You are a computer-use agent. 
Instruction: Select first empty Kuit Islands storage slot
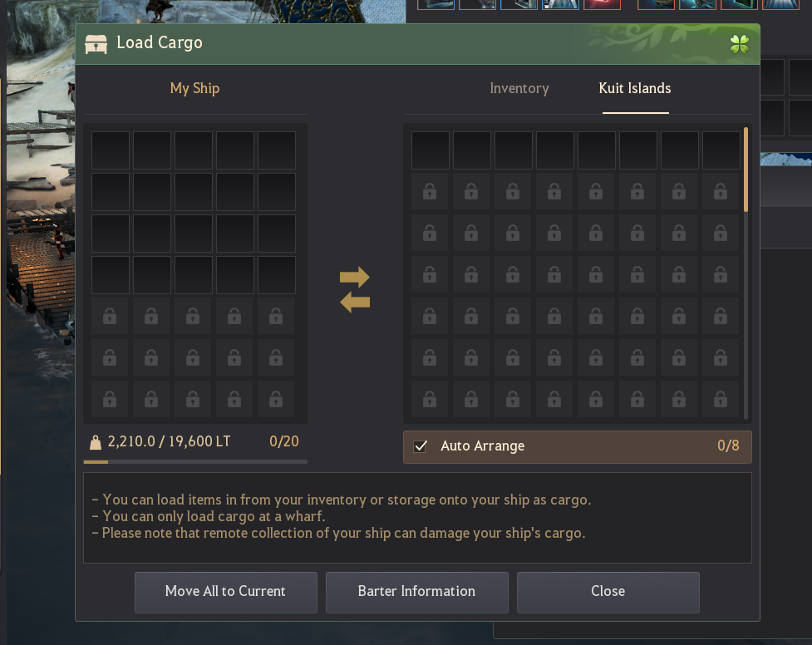click(431, 150)
